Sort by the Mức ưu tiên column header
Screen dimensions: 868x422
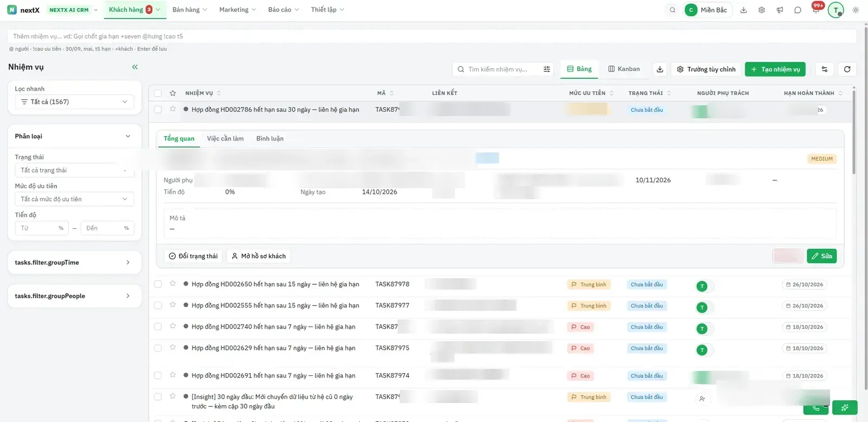tap(591, 93)
